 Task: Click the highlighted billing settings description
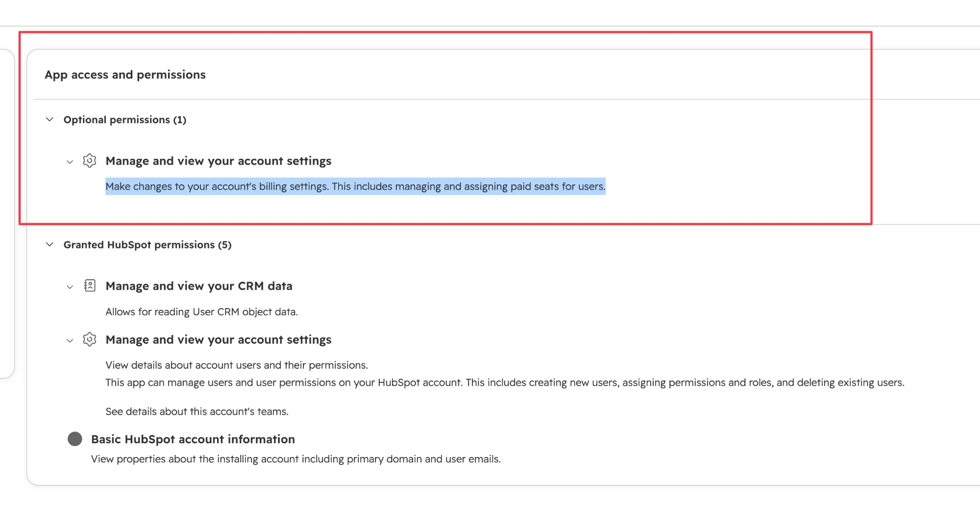coord(355,186)
